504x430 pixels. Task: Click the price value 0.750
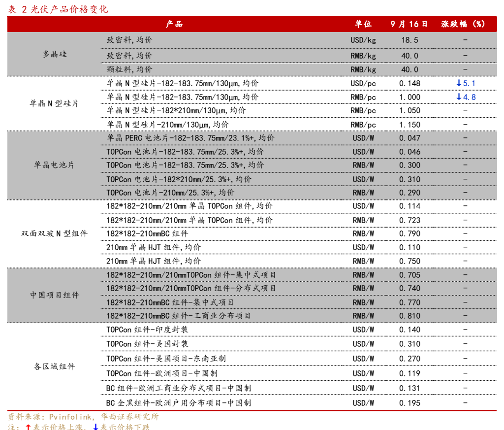[x=410, y=261]
